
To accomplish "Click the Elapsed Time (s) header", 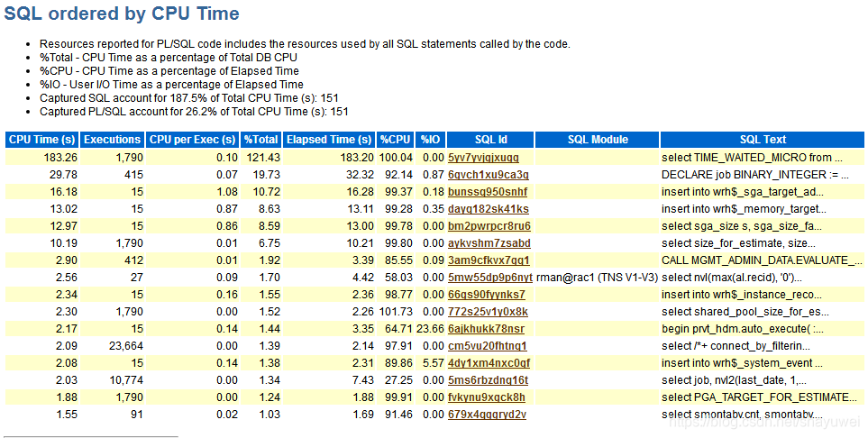I will click(329, 140).
